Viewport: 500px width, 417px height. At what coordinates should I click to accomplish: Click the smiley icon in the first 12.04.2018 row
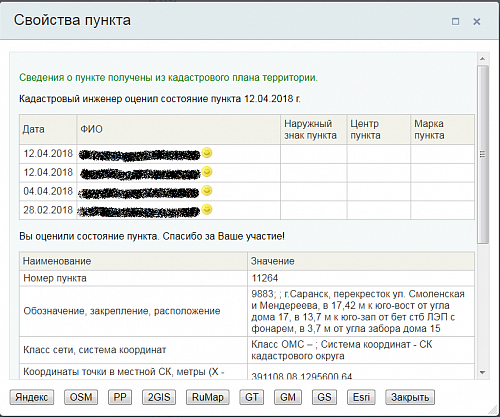(x=207, y=153)
